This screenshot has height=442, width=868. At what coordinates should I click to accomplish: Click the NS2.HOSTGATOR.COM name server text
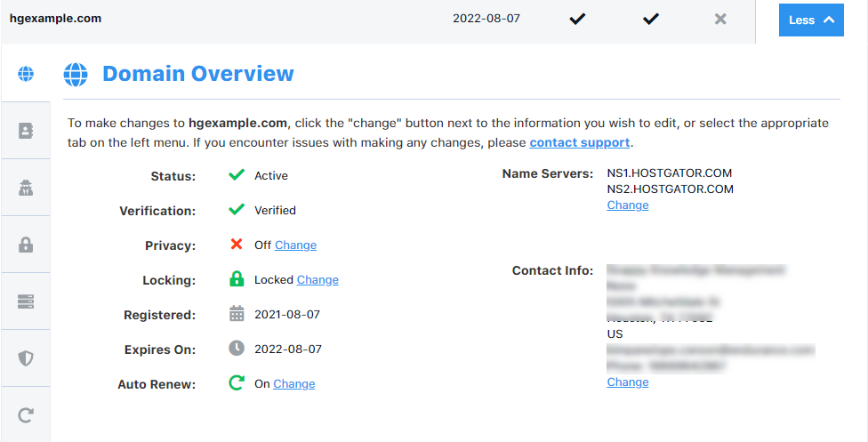pos(671,189)
